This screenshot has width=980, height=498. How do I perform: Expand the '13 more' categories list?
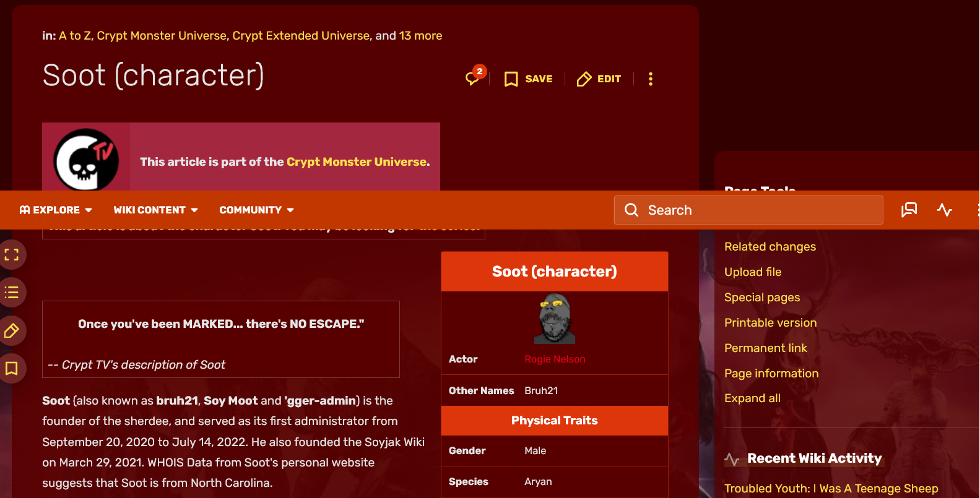tap(421, 36)
